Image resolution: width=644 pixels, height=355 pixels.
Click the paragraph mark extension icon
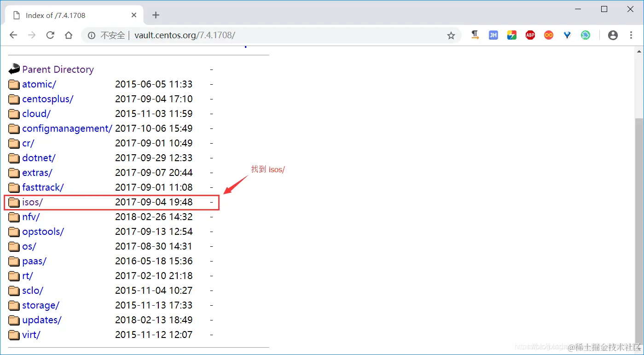[x=475, y=35]
